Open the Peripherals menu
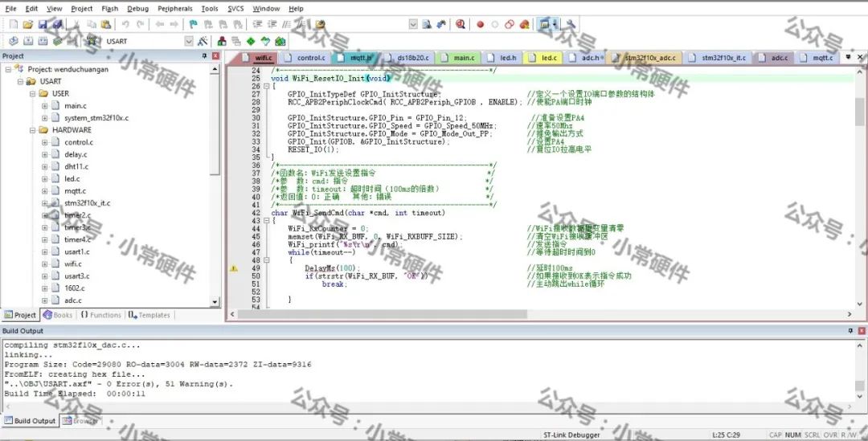 click(174, 9)
